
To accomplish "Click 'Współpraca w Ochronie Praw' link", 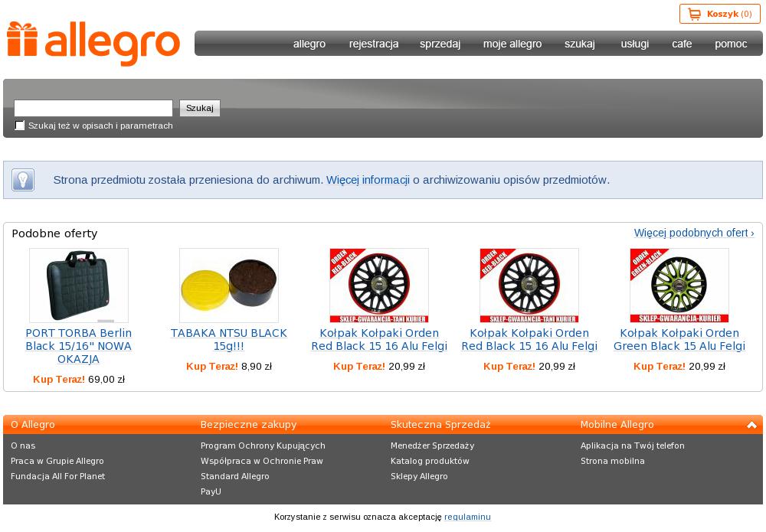I will coord(262,462).
